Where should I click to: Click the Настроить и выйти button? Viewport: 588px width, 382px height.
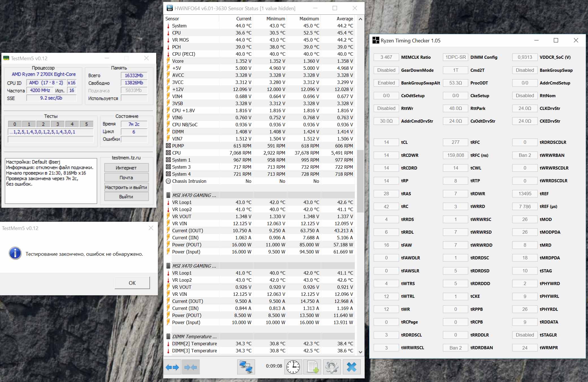click(x=126, y=187)
